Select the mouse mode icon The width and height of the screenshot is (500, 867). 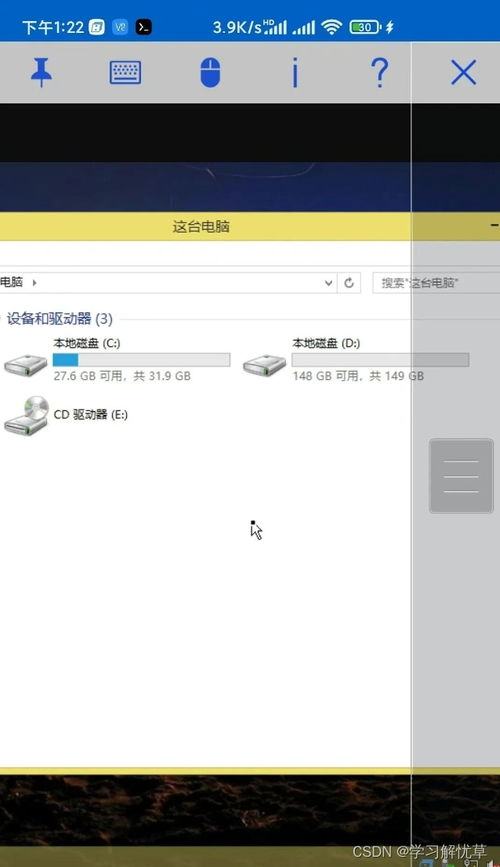tap(210, 72)
